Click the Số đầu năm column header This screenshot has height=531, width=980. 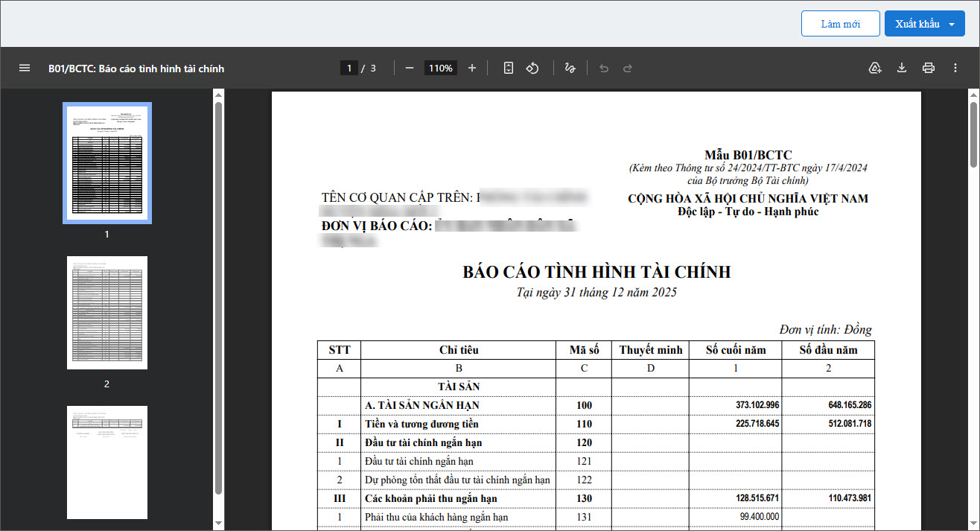coord(828,350)
